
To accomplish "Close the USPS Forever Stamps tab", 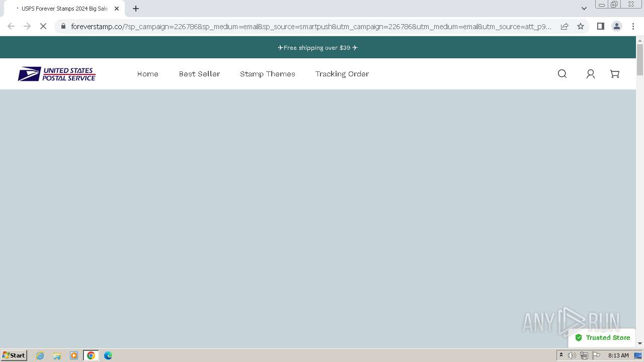I will [117, 9].
